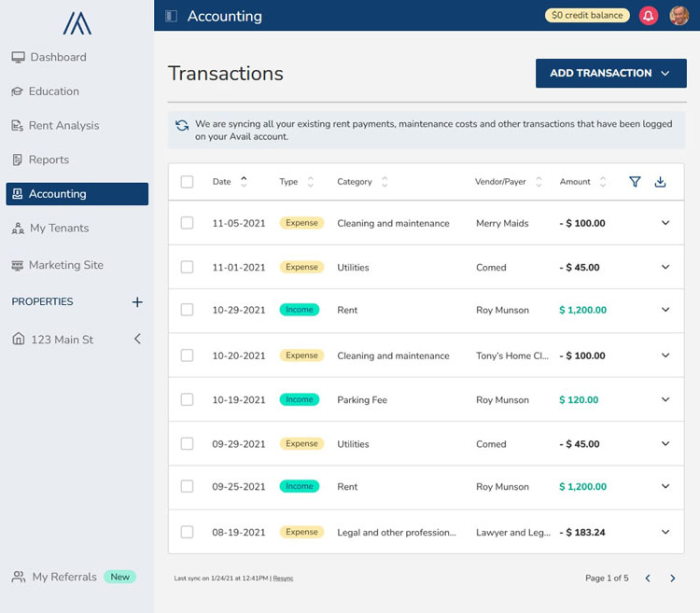The width and height of the screenshot is (700, 613).
Task: Toggle the sidebar collapse icon
Action: pyautogui.click(x=171, y=16)
